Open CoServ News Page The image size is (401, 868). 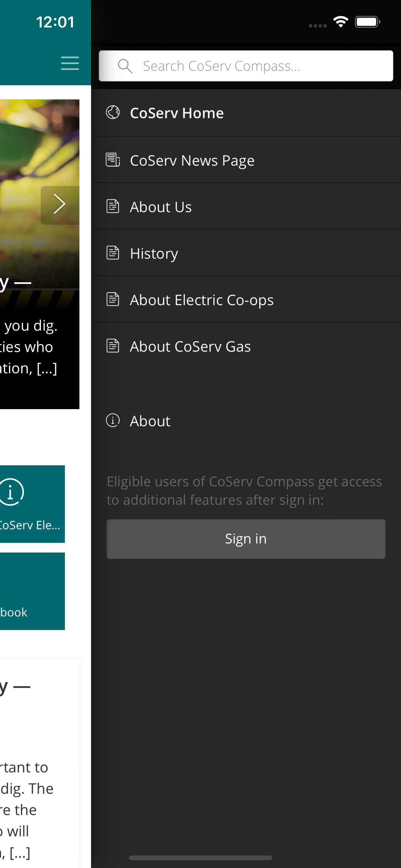click(x=246, y=160)
